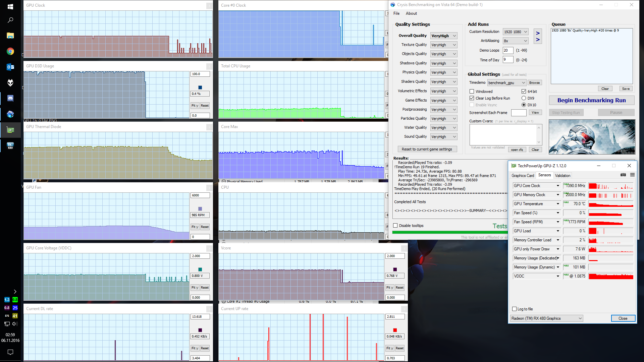Screen dimensions: 644x362
Task: Expand the Overall Quality dropdown
Action: tap(444, 36)
